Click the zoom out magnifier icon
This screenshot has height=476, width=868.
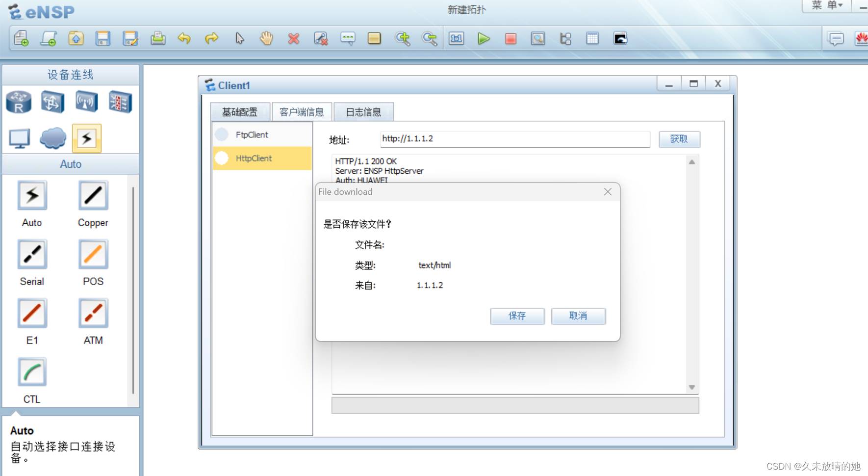[x=430, y=38]
